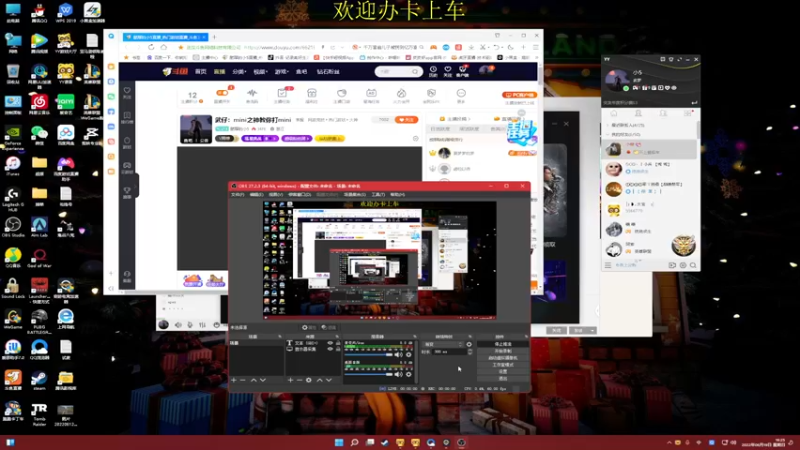The height and width of the screenshot is (450, 800).
Task: Open OBS icon in the taskbar
Action: coord(461,442)
